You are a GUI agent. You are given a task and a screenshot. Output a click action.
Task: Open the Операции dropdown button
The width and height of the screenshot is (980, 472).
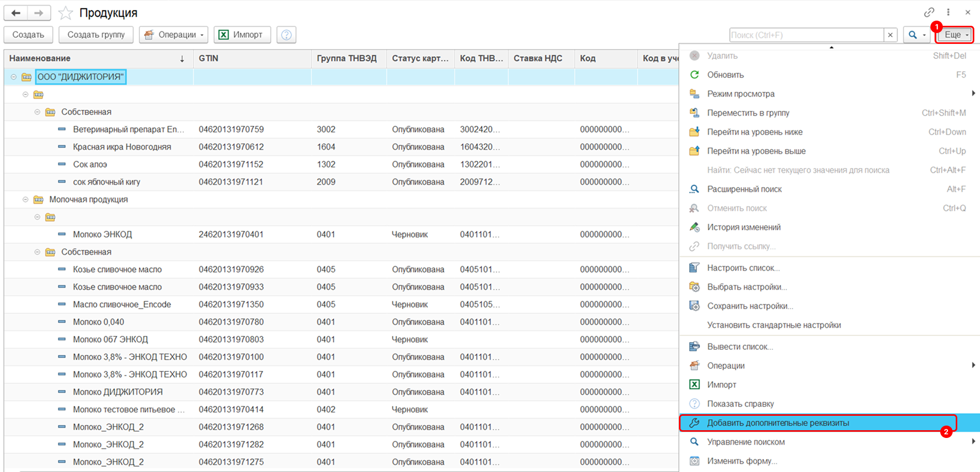click(173, 35)
